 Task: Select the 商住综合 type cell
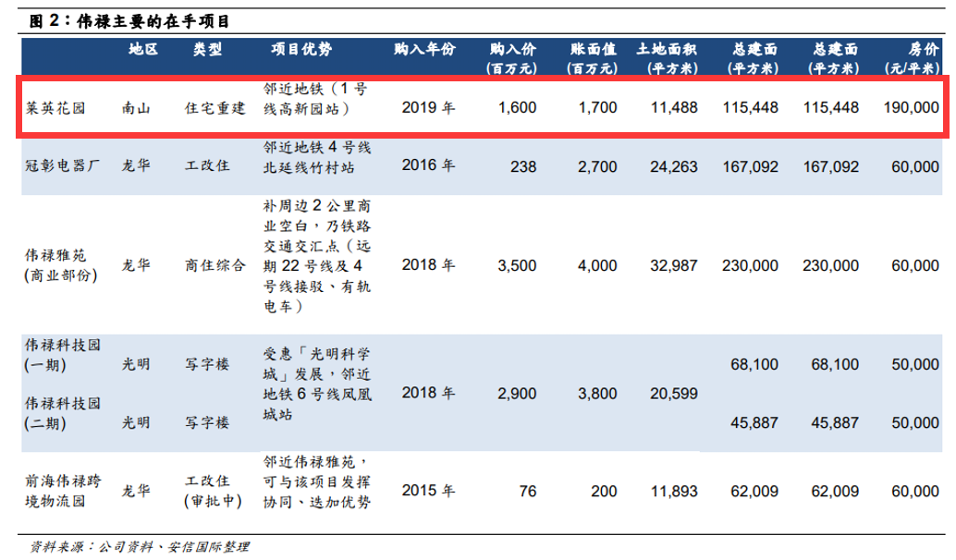coord(215,265)
